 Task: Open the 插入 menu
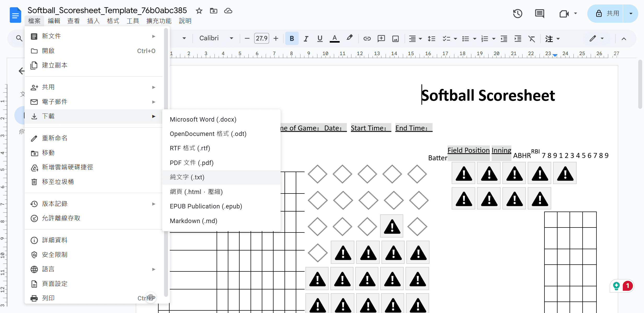[94, 21]
